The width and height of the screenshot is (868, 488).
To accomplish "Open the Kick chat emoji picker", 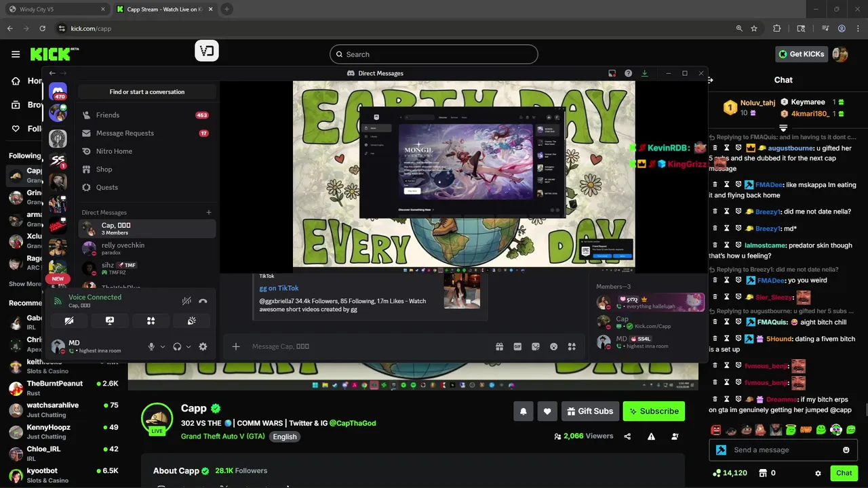I will click(846, 450).
